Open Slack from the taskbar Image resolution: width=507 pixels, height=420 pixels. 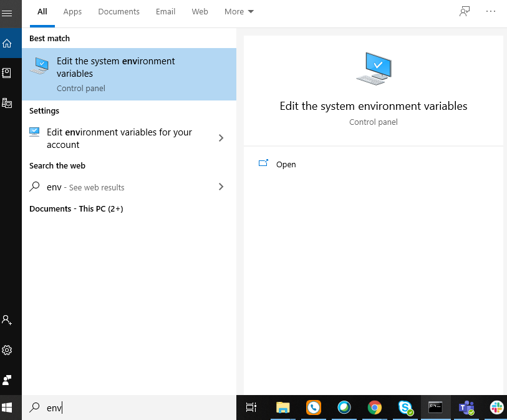tap(496, 408)
